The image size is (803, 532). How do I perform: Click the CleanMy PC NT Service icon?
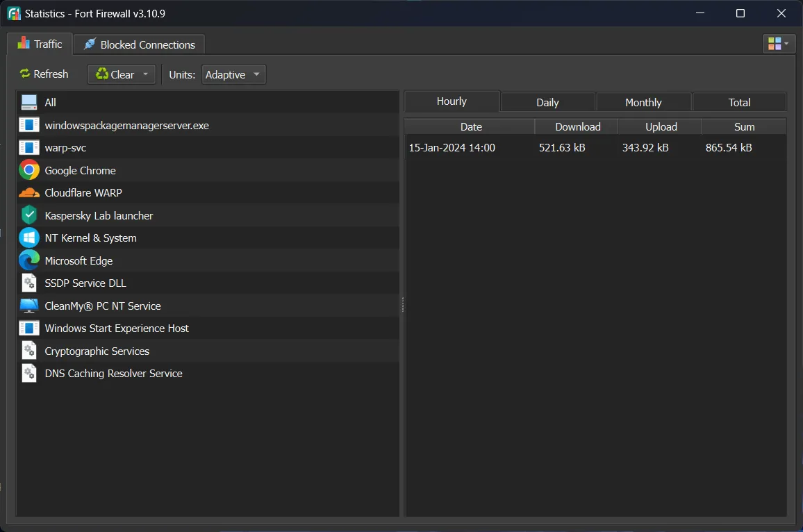(x=29, y=306)
